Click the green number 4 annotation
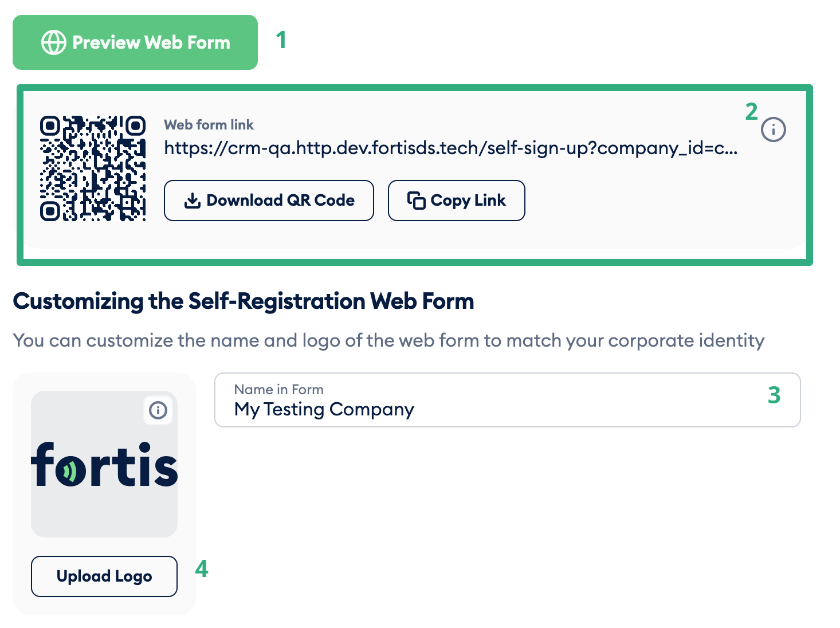This screenshot has width=840, height=628. 202,568
